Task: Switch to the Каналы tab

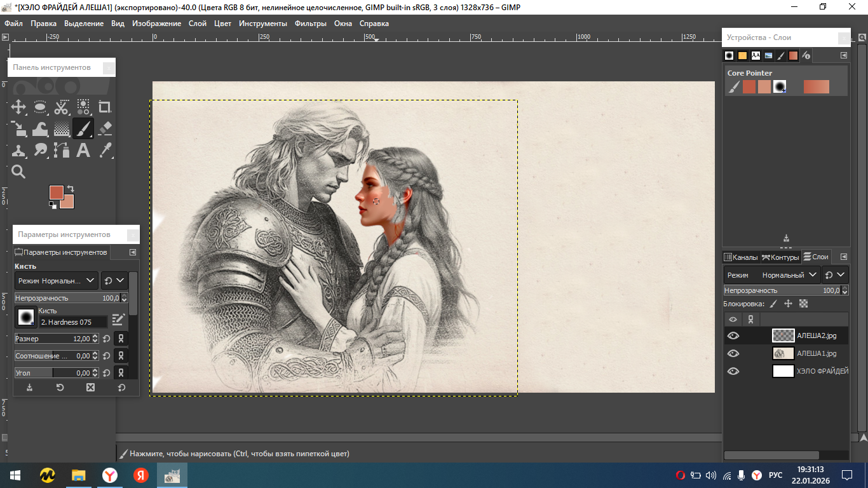Action: 740,257
